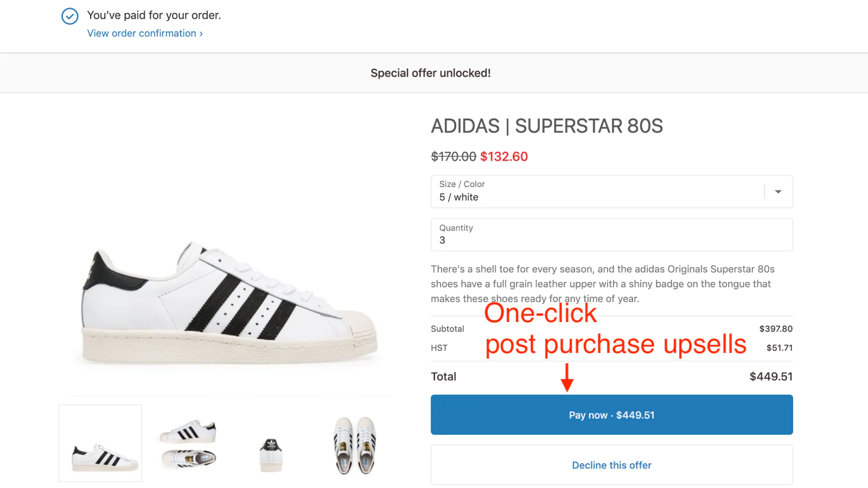
Task: Click the ADIDAS | SUPERSTAR 80S product title
Action: click(547, 126)
